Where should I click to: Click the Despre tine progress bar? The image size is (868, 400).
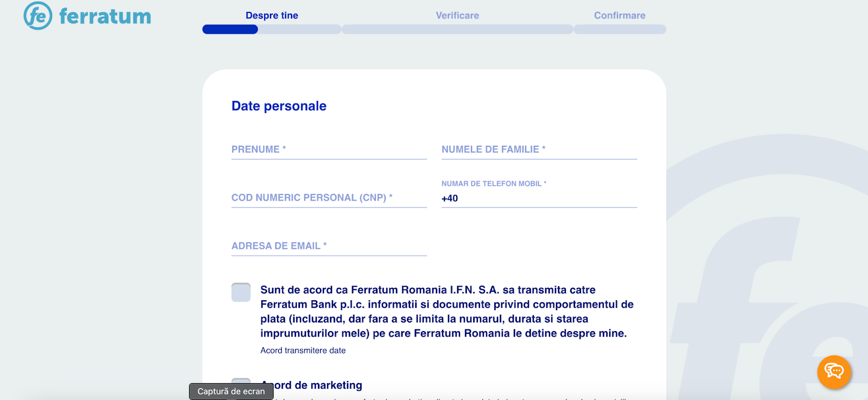(272, 29)
